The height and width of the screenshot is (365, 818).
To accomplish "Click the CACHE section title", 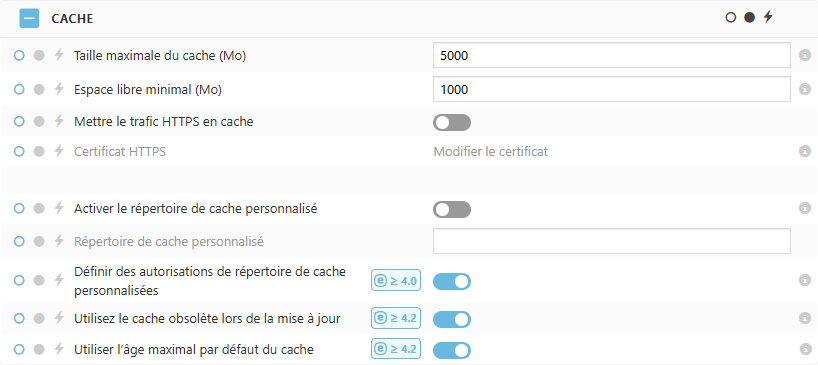I will pos(72,19).
